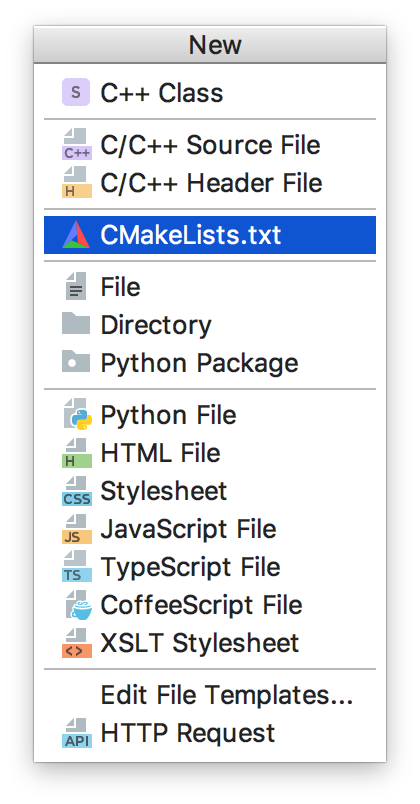Click the HTML File green H icon
Viewport: 420px width, 804px height.
77,453
